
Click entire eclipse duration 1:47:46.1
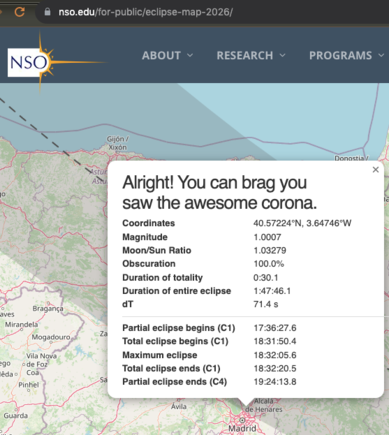pyautogui.click(x=272, y=291)
